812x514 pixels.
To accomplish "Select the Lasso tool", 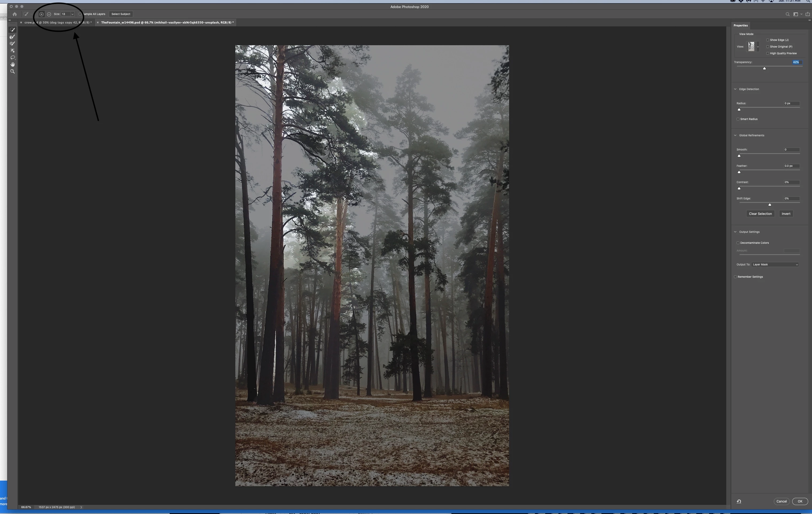I will pos(13,57).
